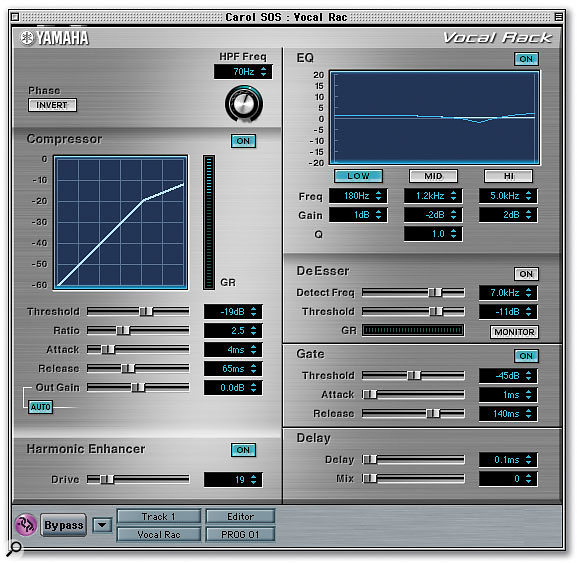Click the window close box in title bar
Screen dimensions: 577x563
(15, 17)
